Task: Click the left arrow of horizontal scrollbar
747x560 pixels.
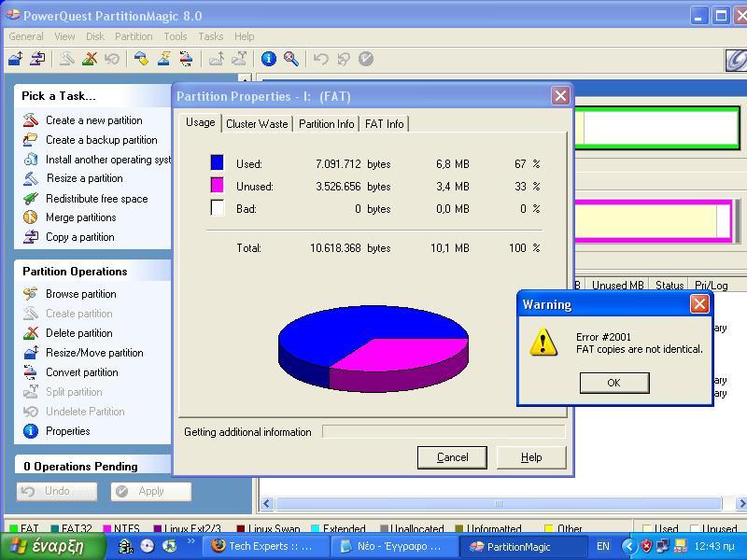Action: point(266,503)
